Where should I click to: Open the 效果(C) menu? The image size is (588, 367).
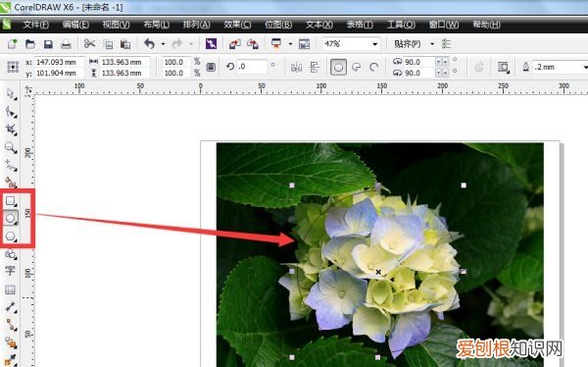pyautogui.click(x=237, y=25)
